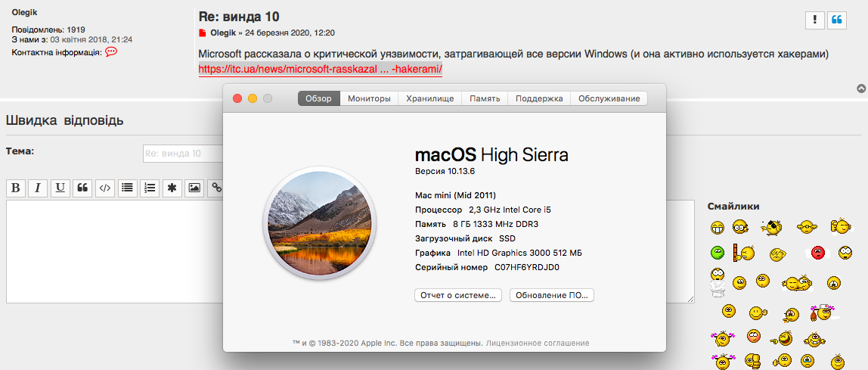
Task: Jump to top with the up-chevron icon
Action: pyautogui.click(x=860, y=88)
